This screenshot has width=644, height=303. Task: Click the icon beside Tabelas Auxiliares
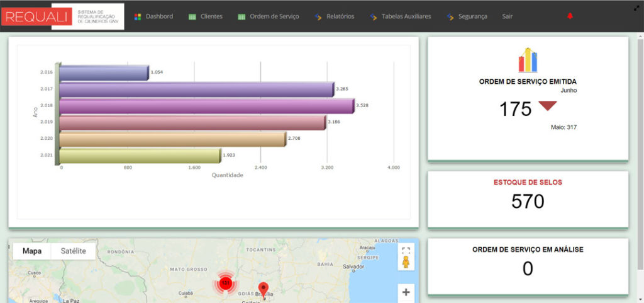pyautogui.click(x=373, y=17)
